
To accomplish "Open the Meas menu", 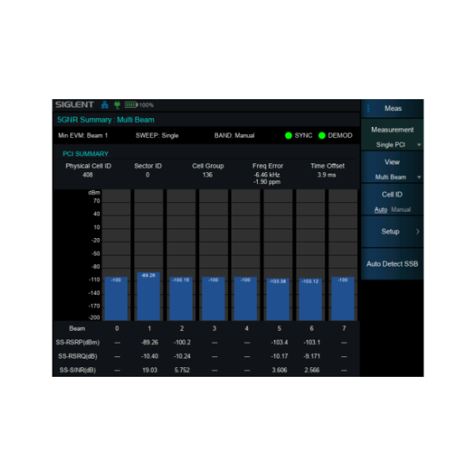I will coord(393,108).
